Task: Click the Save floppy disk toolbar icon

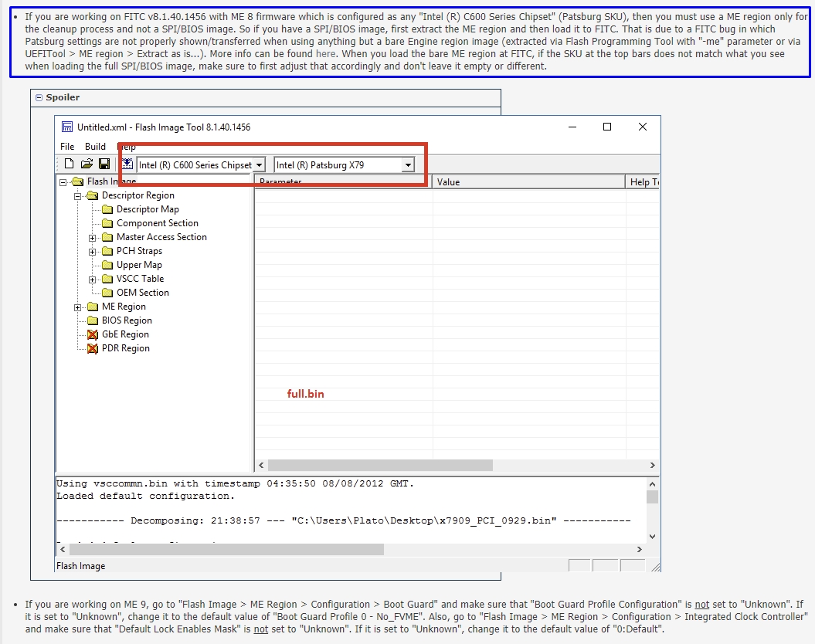Action: point(104,164)
